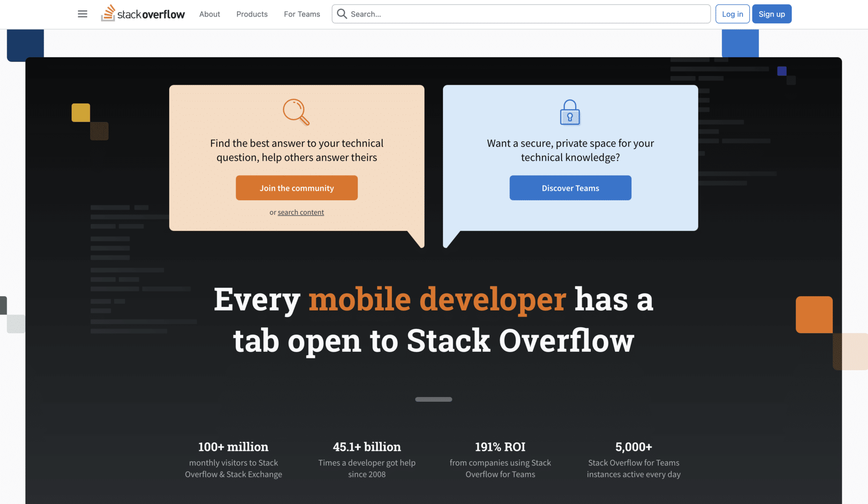This screenshot has height=504, width=868.
Task: Click the search magnifier icon in search bar
Action: [342, 14]
